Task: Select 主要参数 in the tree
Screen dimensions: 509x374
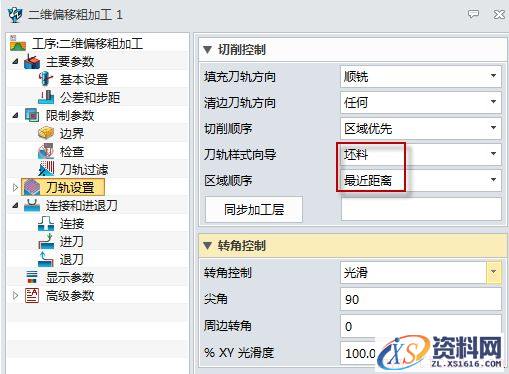Action: coord(70,62)
